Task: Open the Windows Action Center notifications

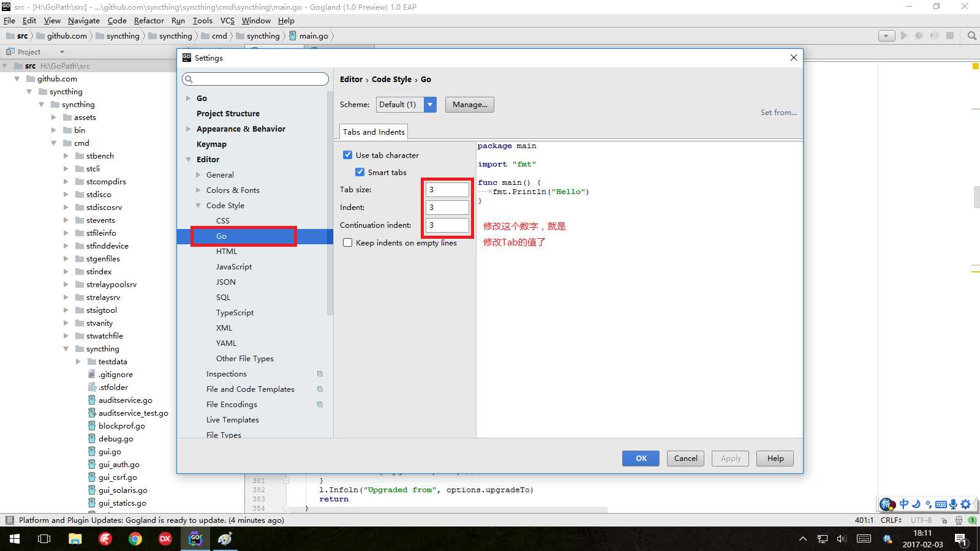Action: click(x=961, y=539)
